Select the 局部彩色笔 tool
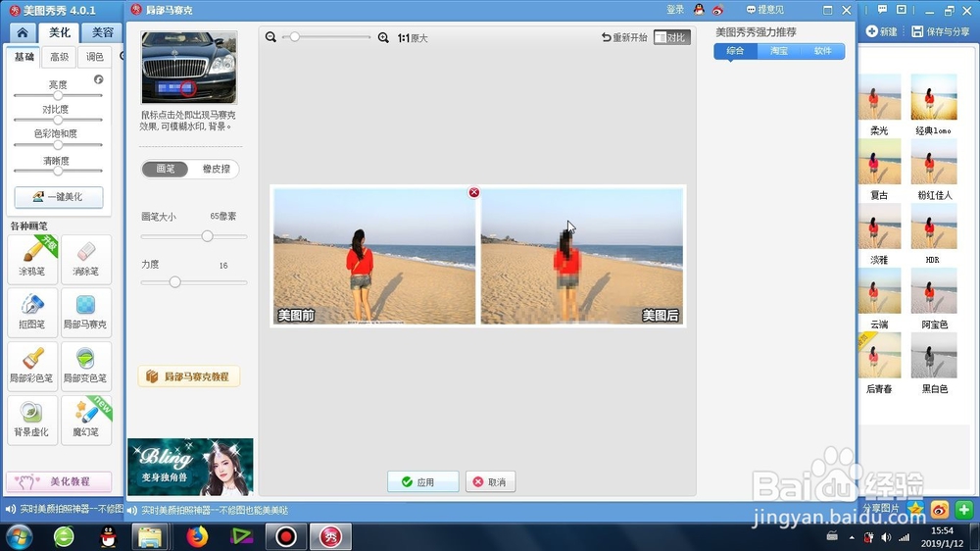Viewport: 980px width, 551px height. pos(32,366)
